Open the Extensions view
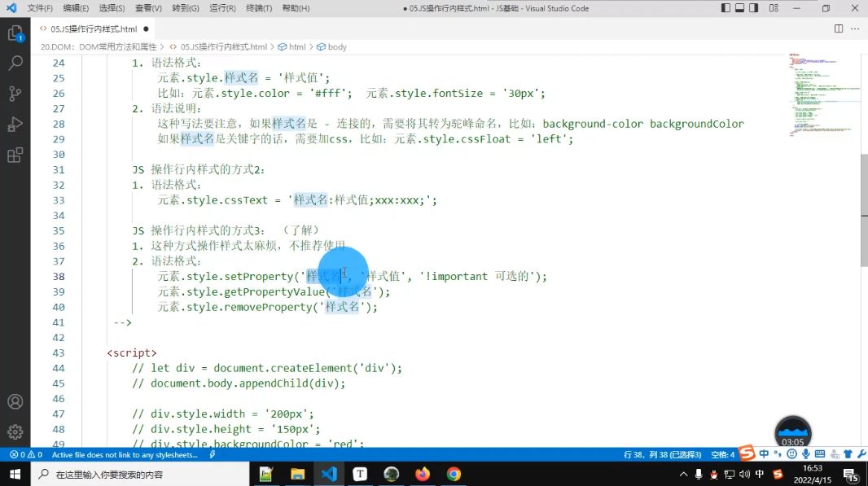868x486 pixels. [15, 155]
